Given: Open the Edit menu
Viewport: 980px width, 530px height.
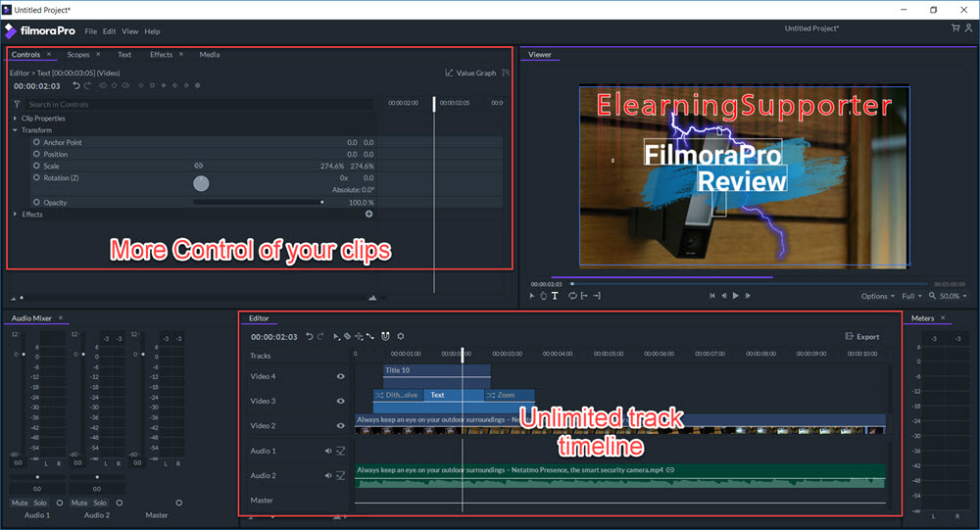Looking at the screenshot, I should (x=110, y=31).
